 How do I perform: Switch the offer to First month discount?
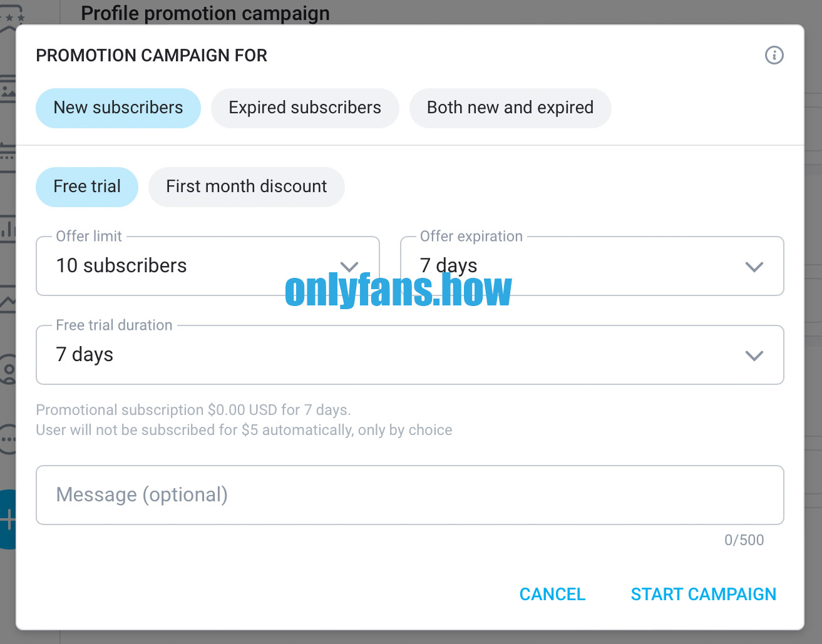coord(246,187)
